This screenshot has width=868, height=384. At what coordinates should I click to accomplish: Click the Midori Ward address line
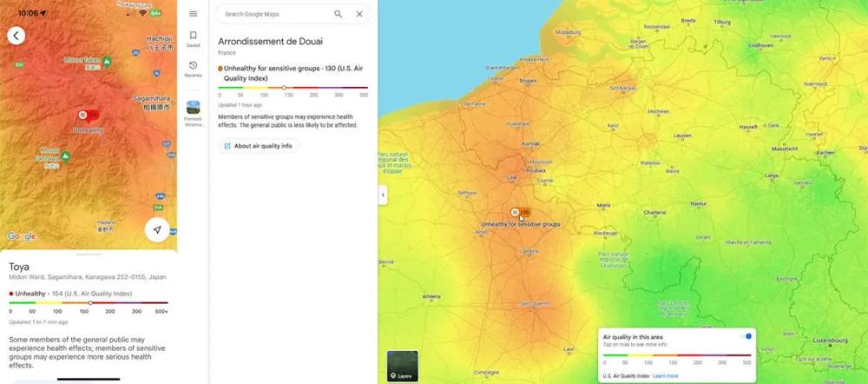(88, 277)
